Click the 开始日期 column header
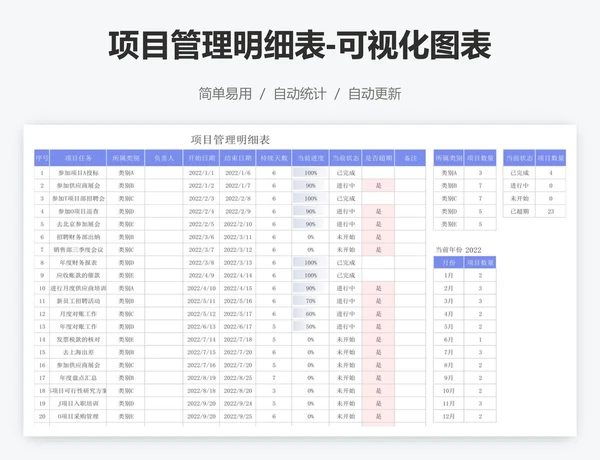Viewport: 600px width, 460px height. [201, 158]
